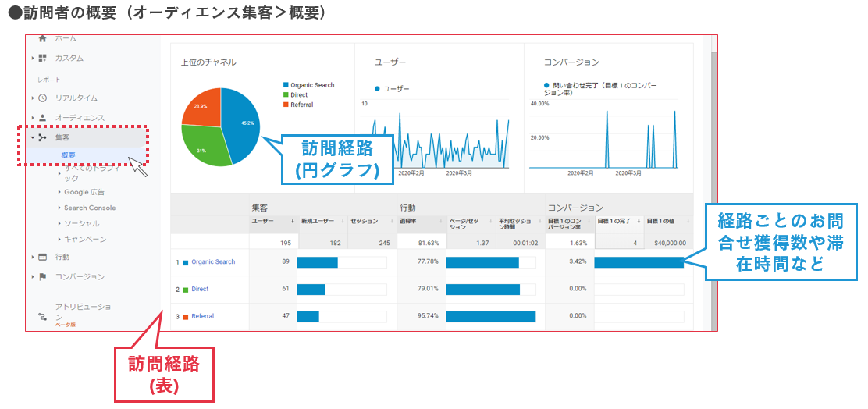
Task: Click total users value 195
Action: 286,243
